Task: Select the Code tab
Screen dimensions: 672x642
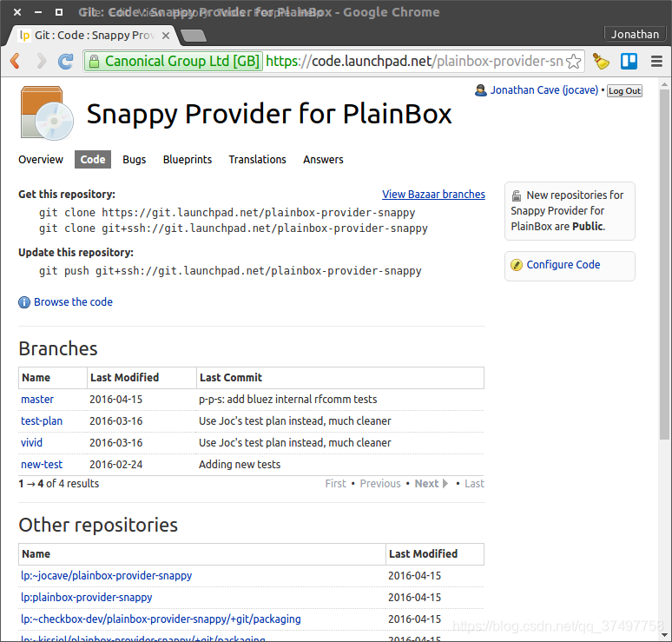Action: coord(93,160)
